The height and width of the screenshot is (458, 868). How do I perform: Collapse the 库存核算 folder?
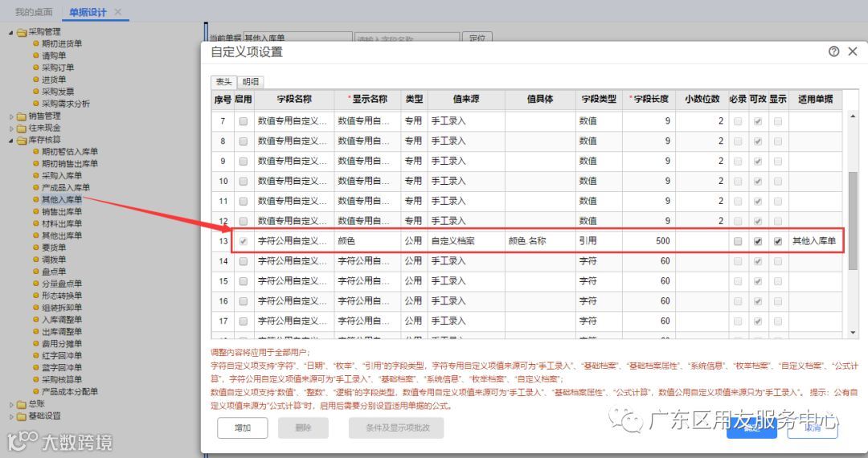click(10, 140)
